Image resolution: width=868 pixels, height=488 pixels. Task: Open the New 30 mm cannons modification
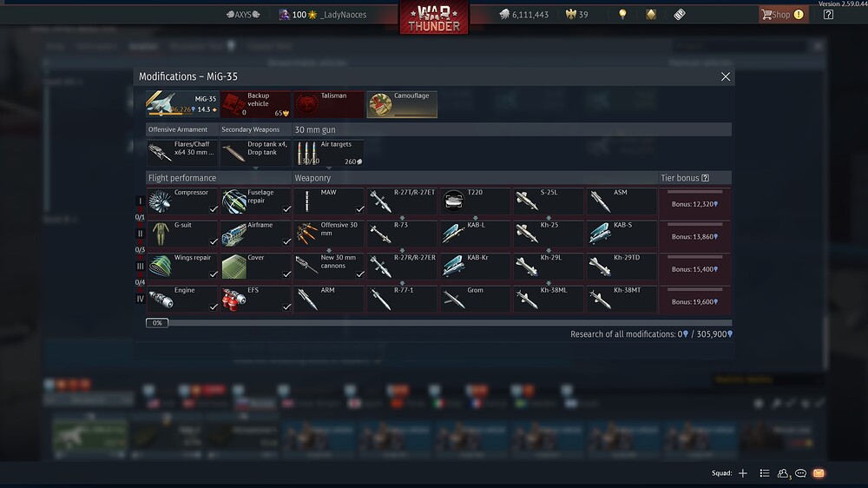tap(329, 267)
